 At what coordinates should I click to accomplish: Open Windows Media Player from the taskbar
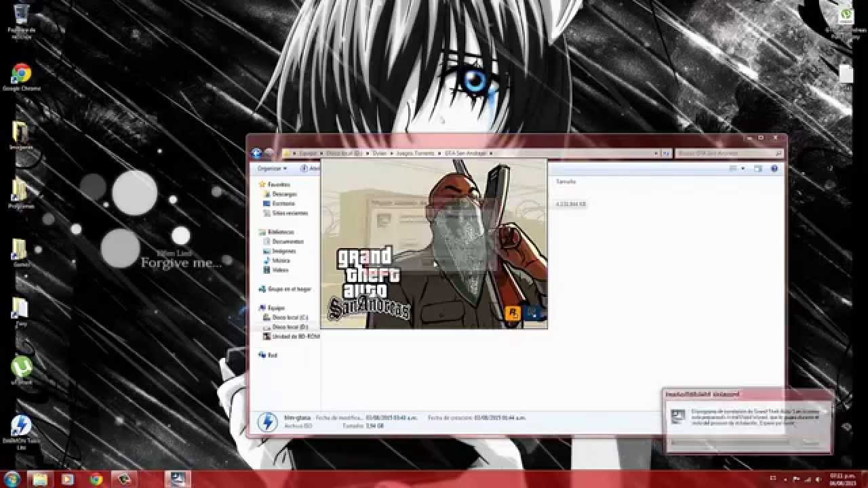point(68,479)
